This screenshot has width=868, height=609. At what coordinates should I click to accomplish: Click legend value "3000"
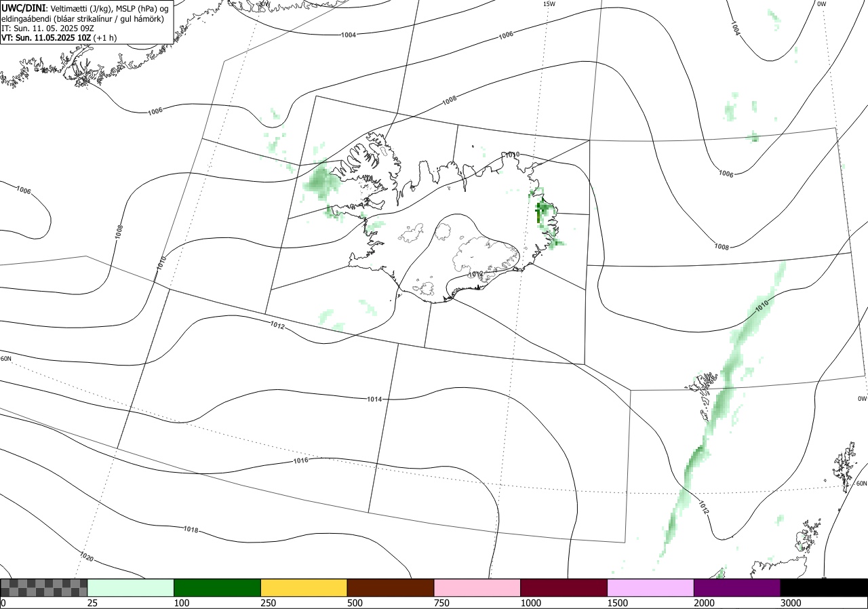[791, 603]
